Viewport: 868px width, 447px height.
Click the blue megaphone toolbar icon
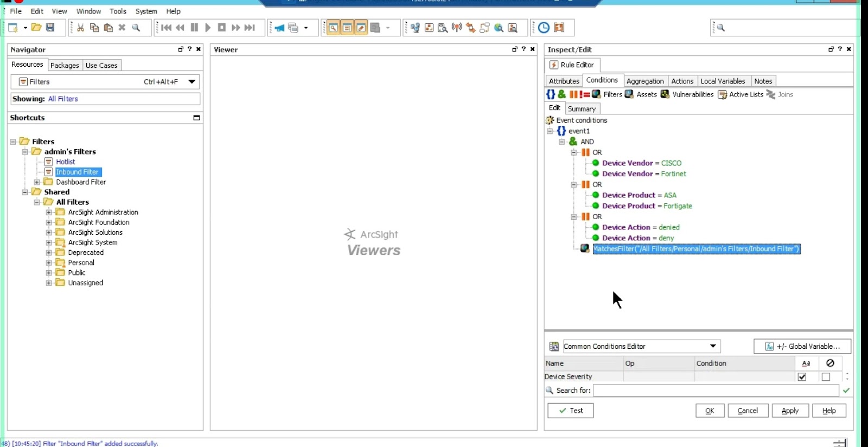(279, 28)
